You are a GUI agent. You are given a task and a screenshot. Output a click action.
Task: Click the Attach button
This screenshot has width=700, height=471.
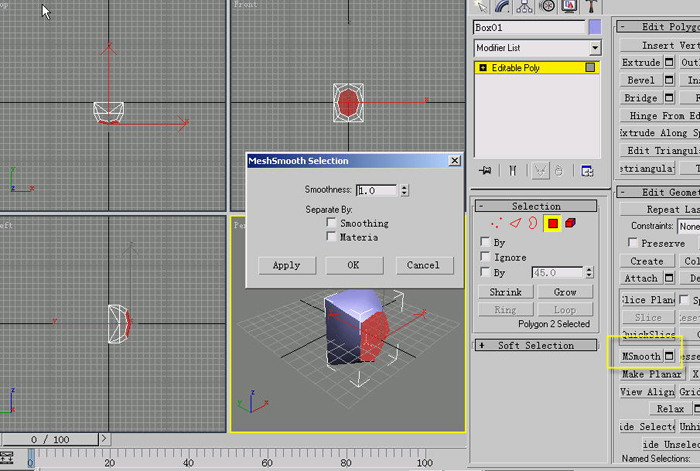[641, 278]
